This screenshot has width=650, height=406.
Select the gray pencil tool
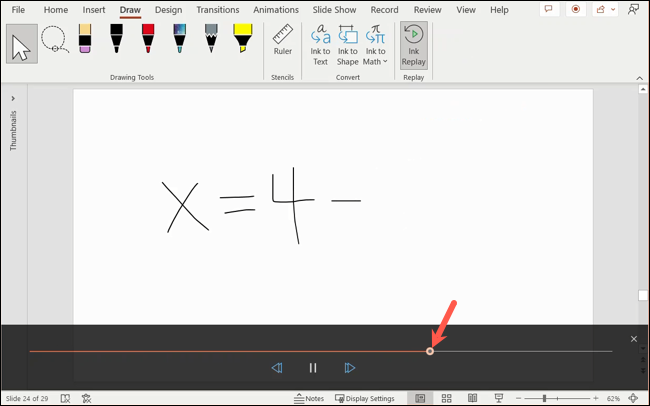(x=211, y=39)
